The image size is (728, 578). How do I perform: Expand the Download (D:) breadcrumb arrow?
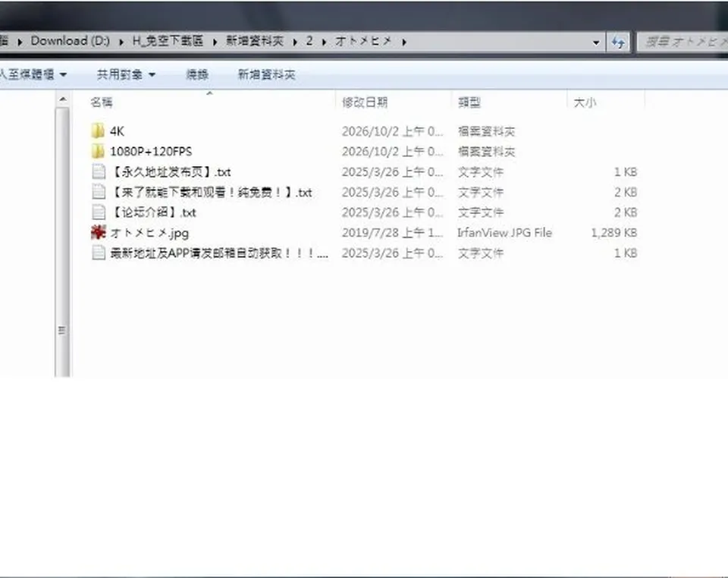[x=121, y=42]
